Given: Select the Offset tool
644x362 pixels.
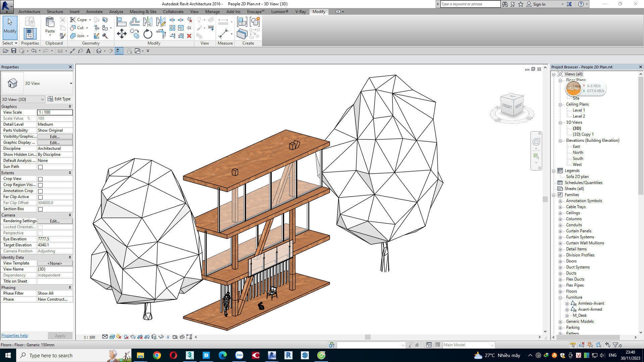Looking at the screenshot, I should click(x=135, y=22).
